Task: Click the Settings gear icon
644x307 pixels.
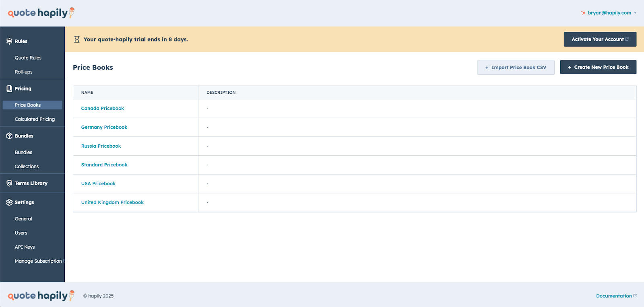Action: tap(9, 202)
